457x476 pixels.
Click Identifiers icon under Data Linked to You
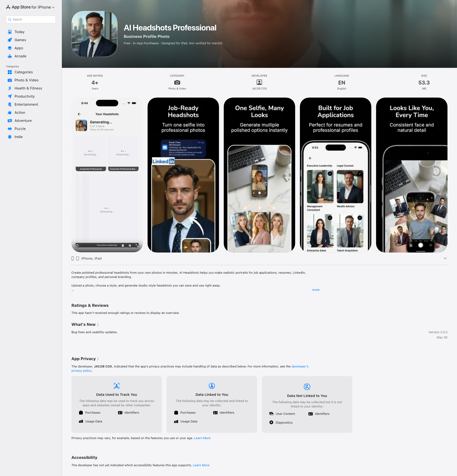(x=215, y=413)
